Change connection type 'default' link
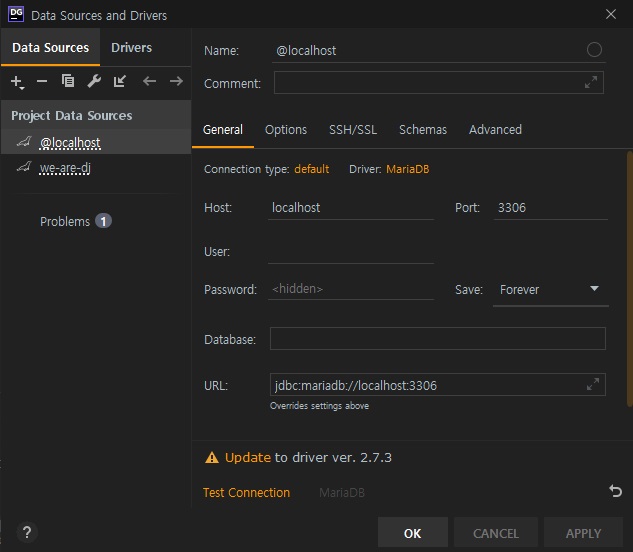The width and height of the screenshot is (633, 552). (x=311, y=169)
